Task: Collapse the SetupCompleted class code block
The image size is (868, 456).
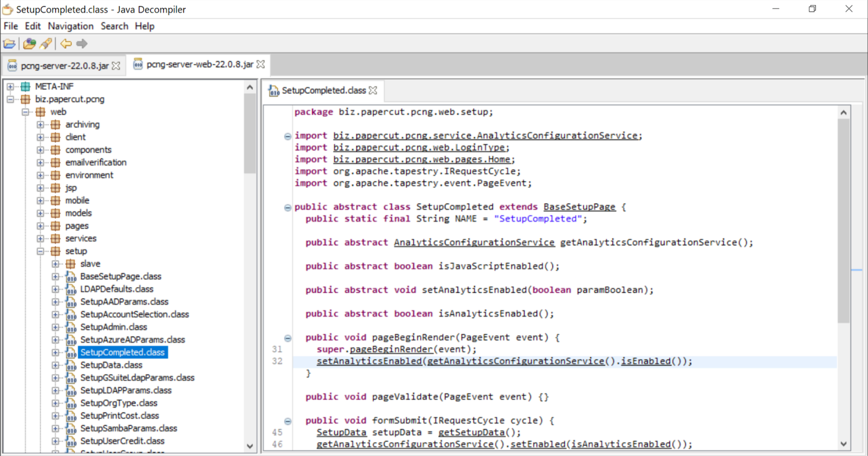Action: [x=288, y=207]
